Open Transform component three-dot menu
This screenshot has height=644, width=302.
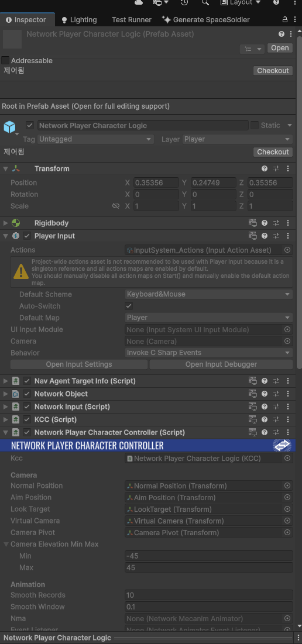point(287,169)
